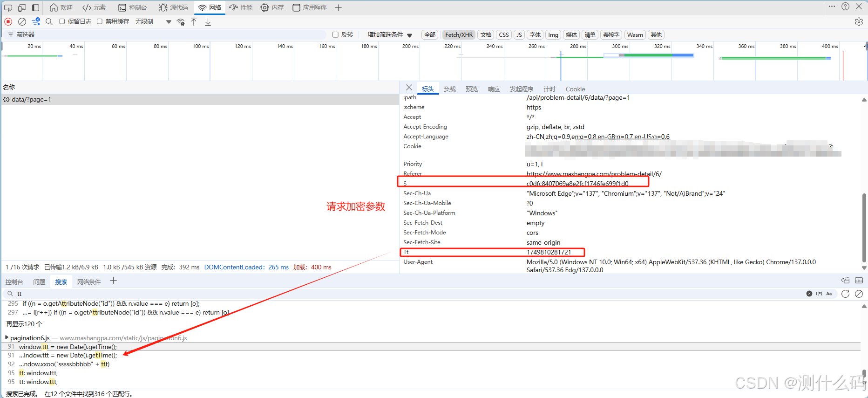Image resolution: width=868 pixels, height=398 pixels.
Task: Enable the preserve log checkbox
Action: tap(62, 21)
